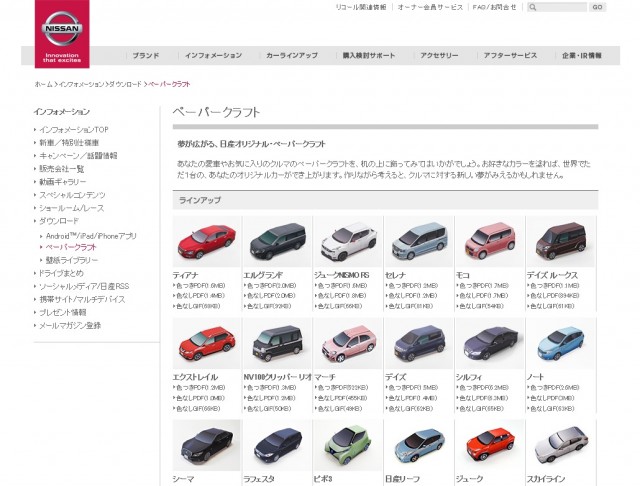
Task: Click the blue 日産リーフ thumbnail
Action: click(x=419, y=446)
